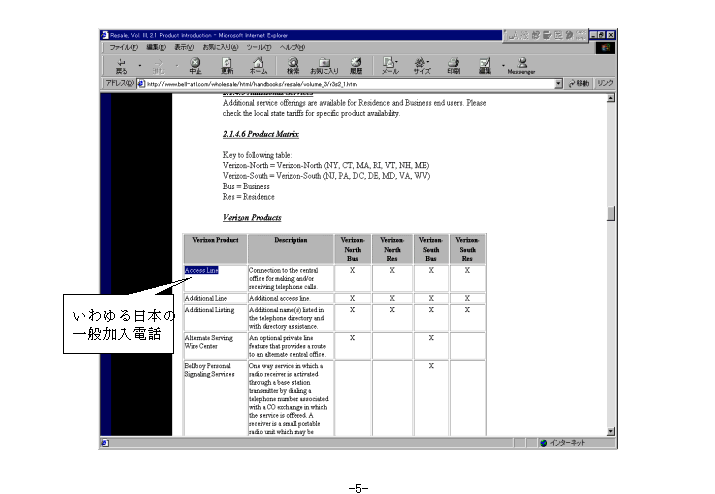Click the Back (戻る) toolbar icon
This screenshot has width=715, height=494.
pyautogui.click(x=121, y=66)
